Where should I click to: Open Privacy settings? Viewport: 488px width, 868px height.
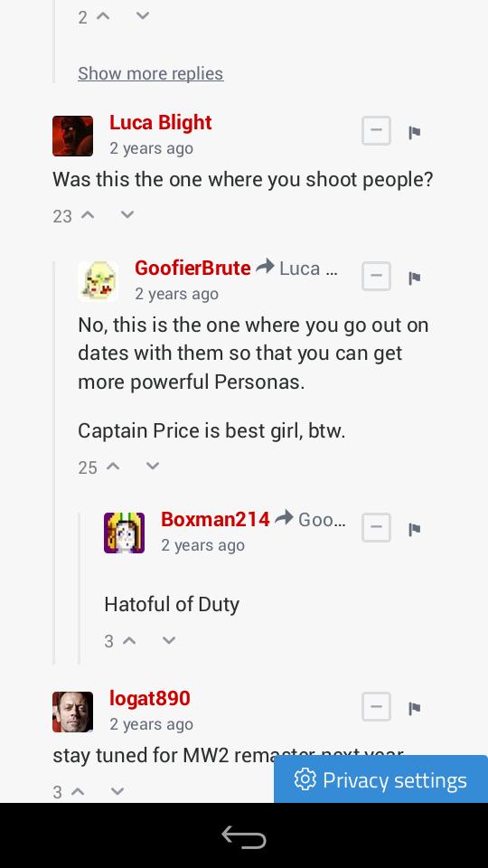380,779
